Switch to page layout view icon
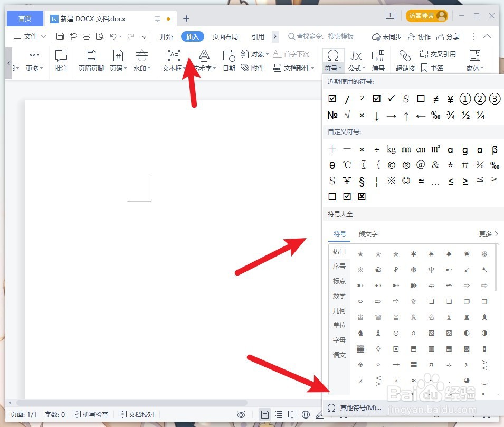This screenshot has width=504, height=427. [x=265, y=414]
